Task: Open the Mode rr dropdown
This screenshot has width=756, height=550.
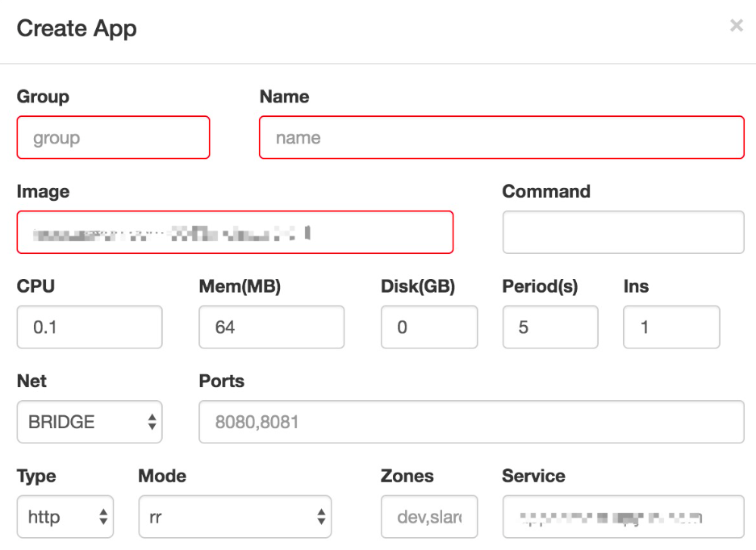Action: tap(234, 517)
